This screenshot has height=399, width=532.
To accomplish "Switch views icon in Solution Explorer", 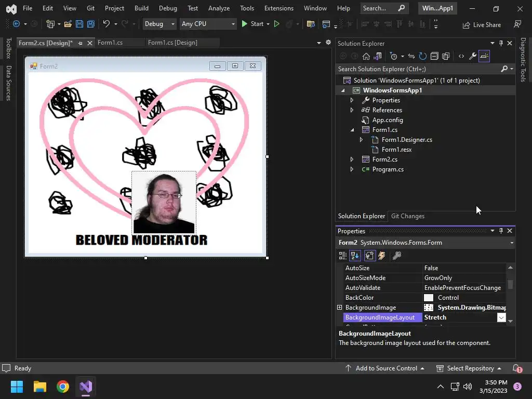I will [x=378, y=56].
